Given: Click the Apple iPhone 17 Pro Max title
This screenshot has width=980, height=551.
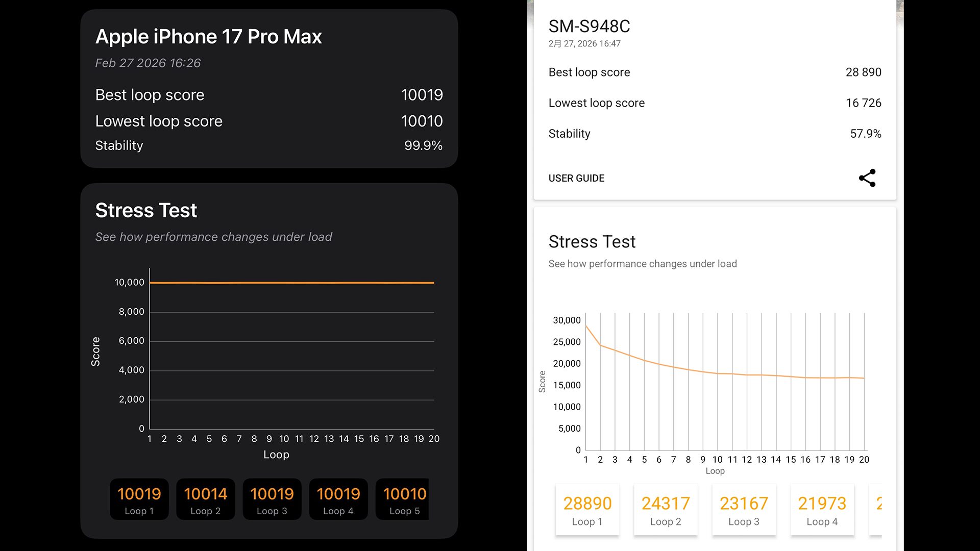Looking at the screenshot, I should coord(208,37).
